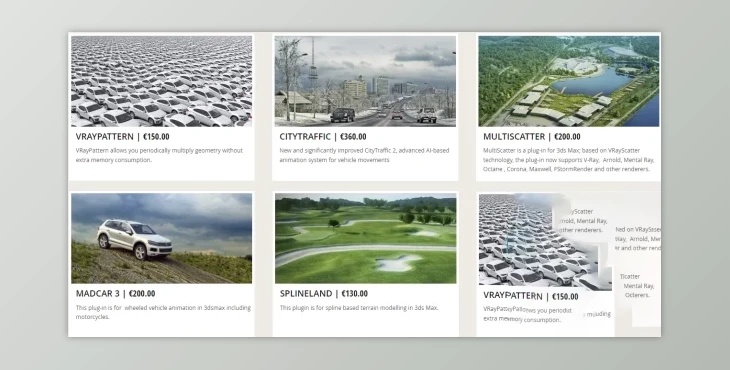Click the bottom-row VRAYPATTERN | €150.00 title
The height and width of the screenshot is (370, 730).
pyautogui.click(x=531, y=296)
